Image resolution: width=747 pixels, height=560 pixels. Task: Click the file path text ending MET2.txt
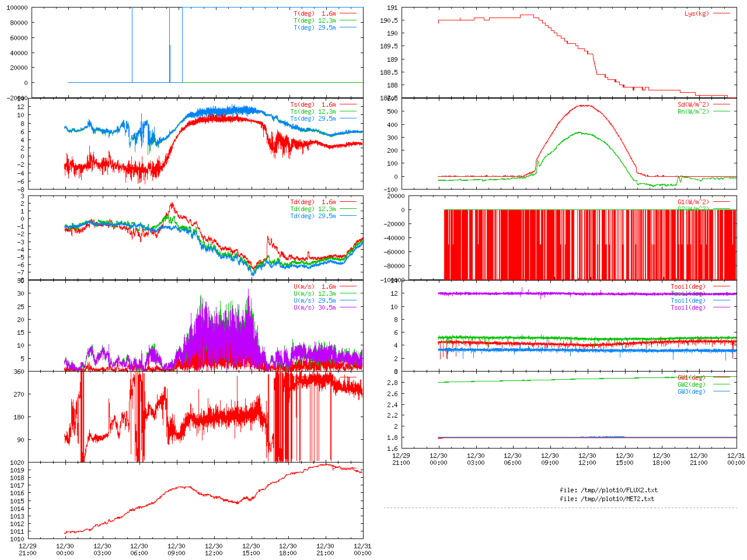pyautogui.click(x=606, y=499)
